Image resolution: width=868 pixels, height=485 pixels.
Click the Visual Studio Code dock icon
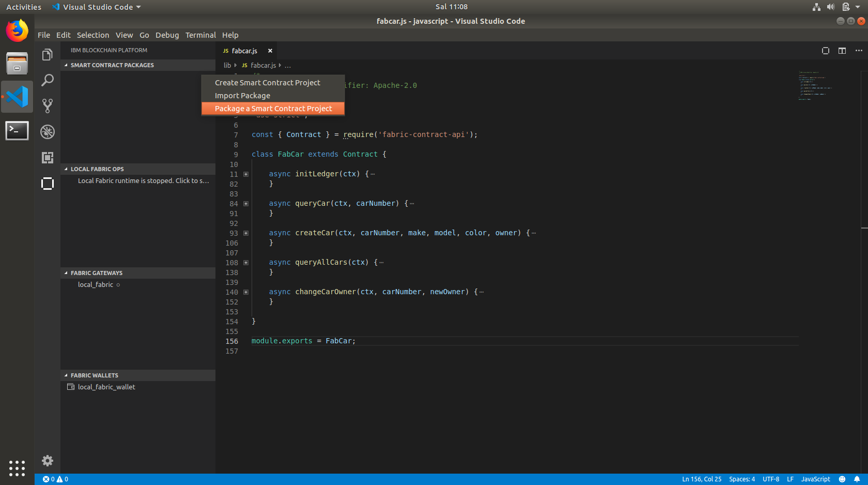click(x=17, y=97)
